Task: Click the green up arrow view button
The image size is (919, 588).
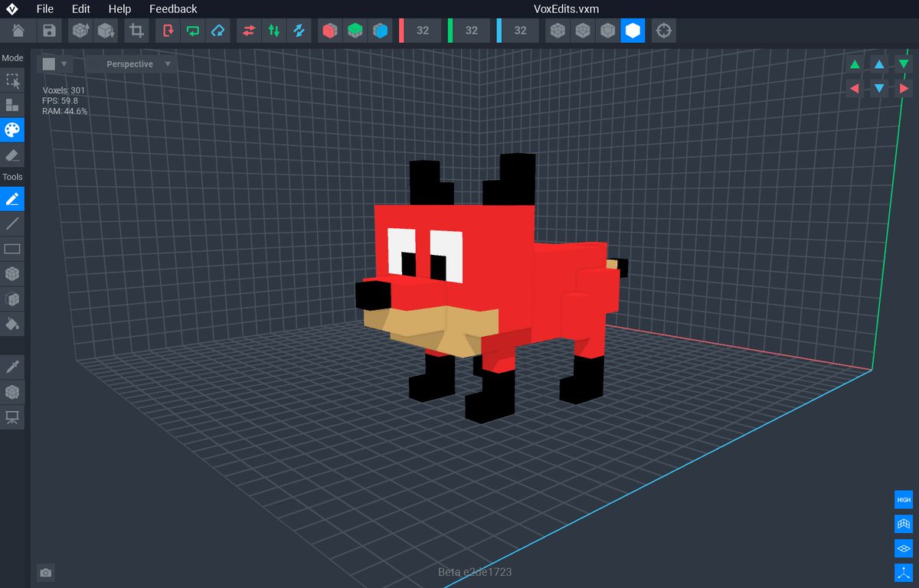Action: click(855, 64)
